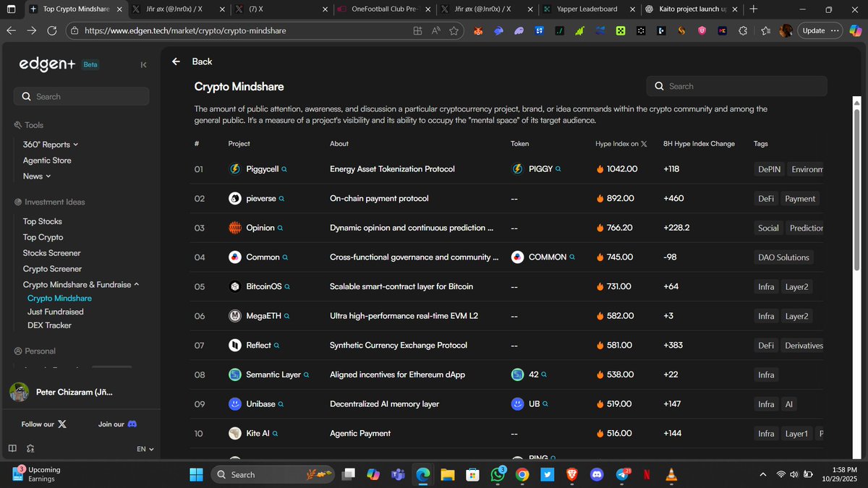Click the AI tag on Unibase row

pos(789,404)
